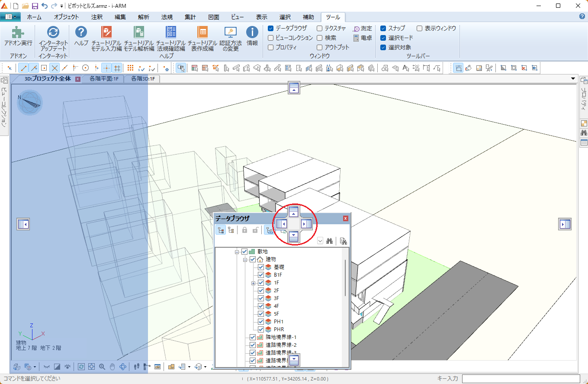Close the データブラウザ panel
The width and height of the screenshot is (588, 384).
pos(345,219)
